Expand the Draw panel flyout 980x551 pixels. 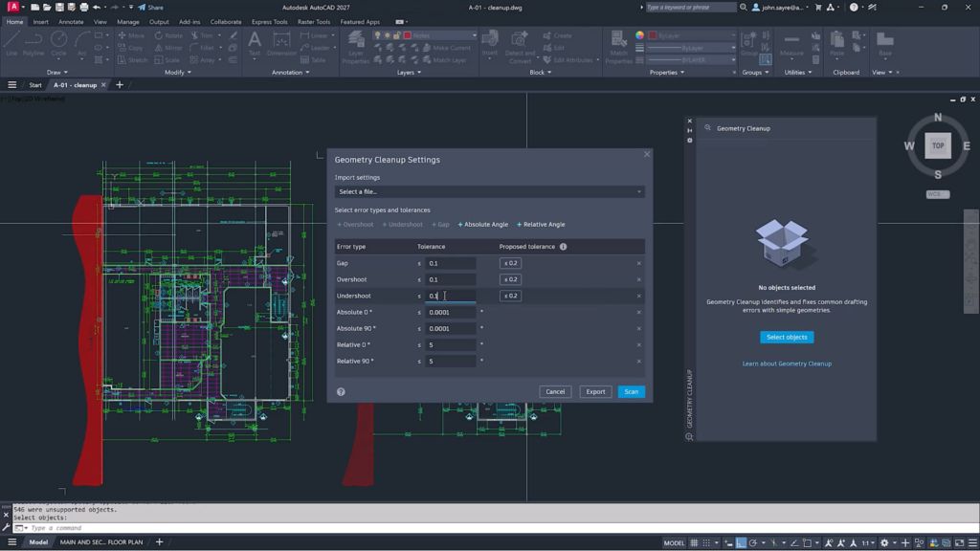coord(56,73)
